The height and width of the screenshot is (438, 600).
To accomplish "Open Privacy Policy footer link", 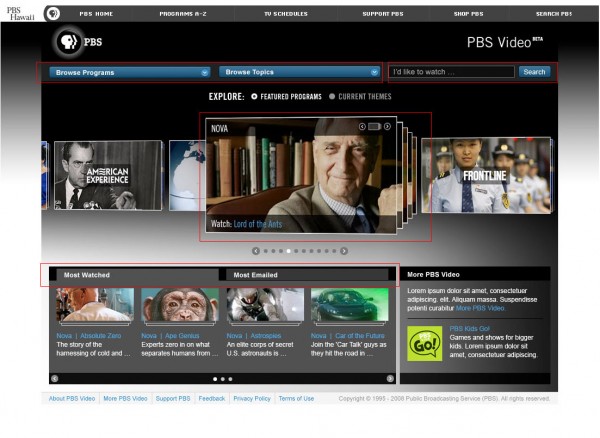I will click(252, 398).
